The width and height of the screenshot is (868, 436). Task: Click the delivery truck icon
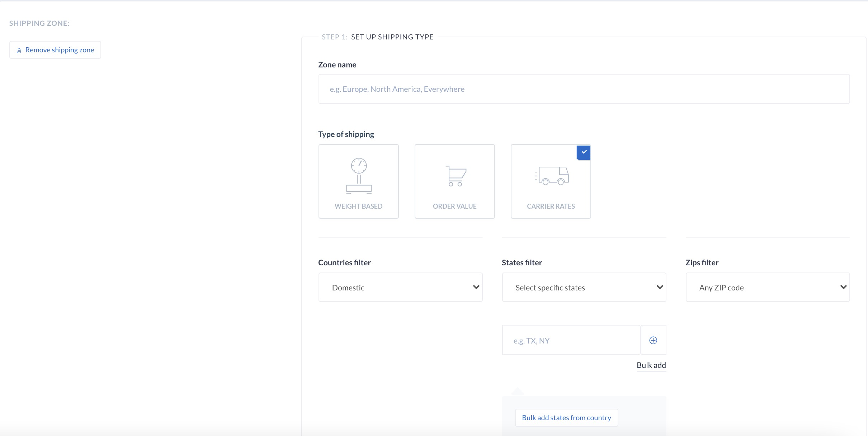(x=552, y=176)
